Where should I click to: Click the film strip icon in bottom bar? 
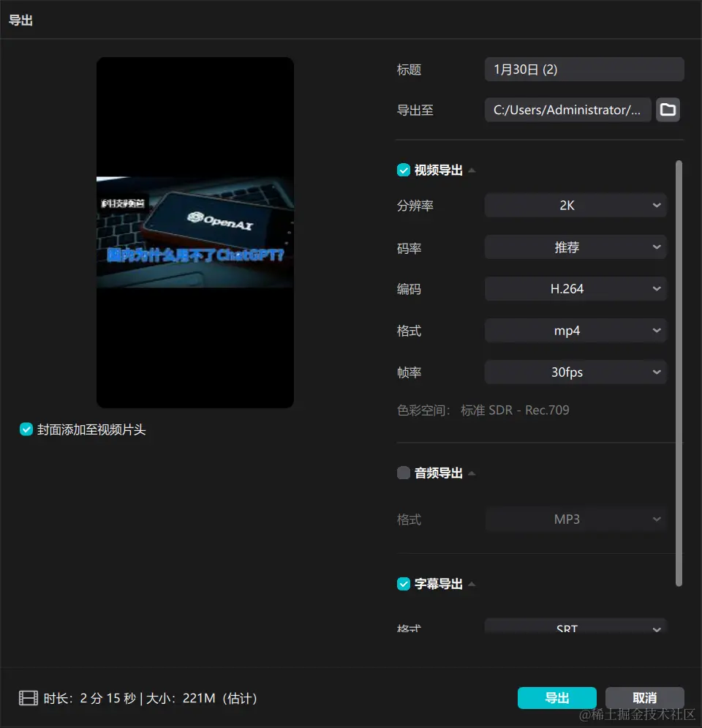[28, 698]
